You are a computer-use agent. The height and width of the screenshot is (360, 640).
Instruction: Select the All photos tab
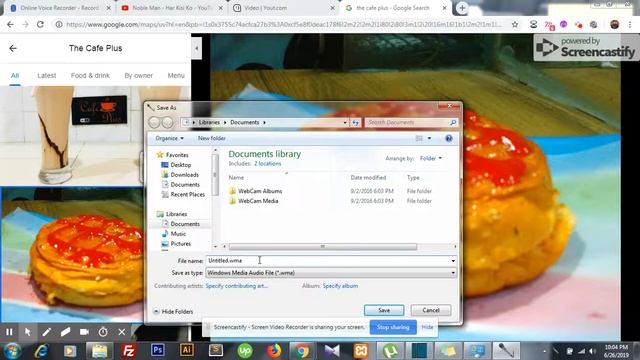pyautogui.click(x=15, y=76)
